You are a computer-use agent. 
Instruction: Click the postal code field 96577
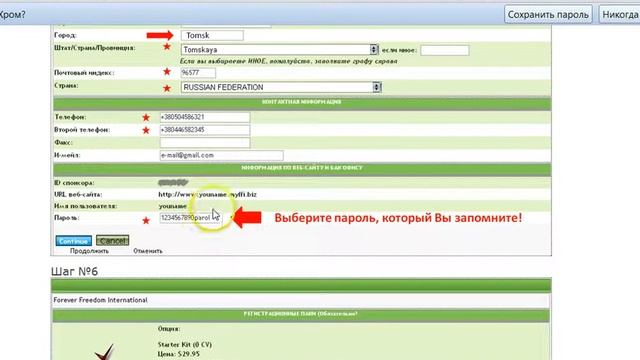(x=198, y=73)
